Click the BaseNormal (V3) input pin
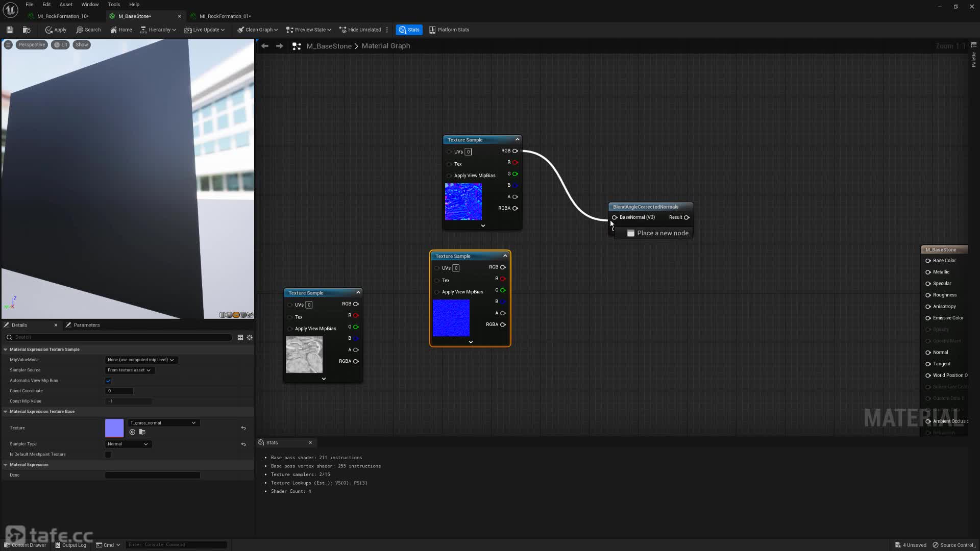Image resolution: width=980 pixels, height=551 pixels. point(615,217)
